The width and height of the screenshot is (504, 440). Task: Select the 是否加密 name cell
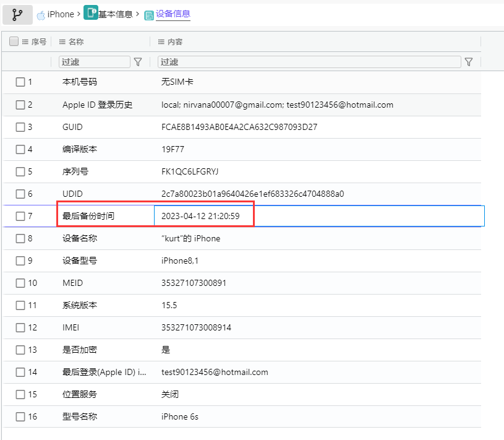80,350
